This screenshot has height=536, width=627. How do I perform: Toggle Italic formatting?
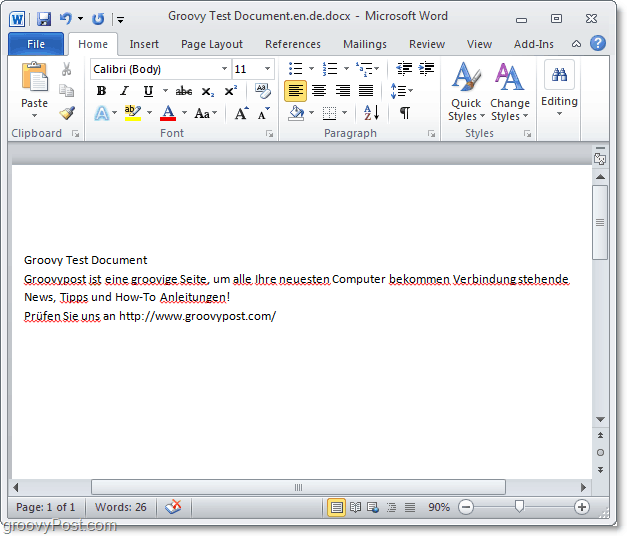[124, 91]
